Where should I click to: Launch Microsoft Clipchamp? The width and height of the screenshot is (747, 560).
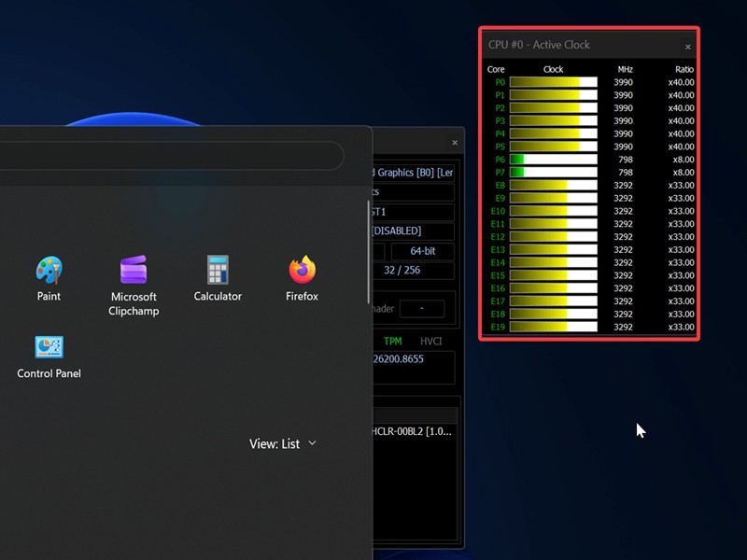tap(134, 286)
